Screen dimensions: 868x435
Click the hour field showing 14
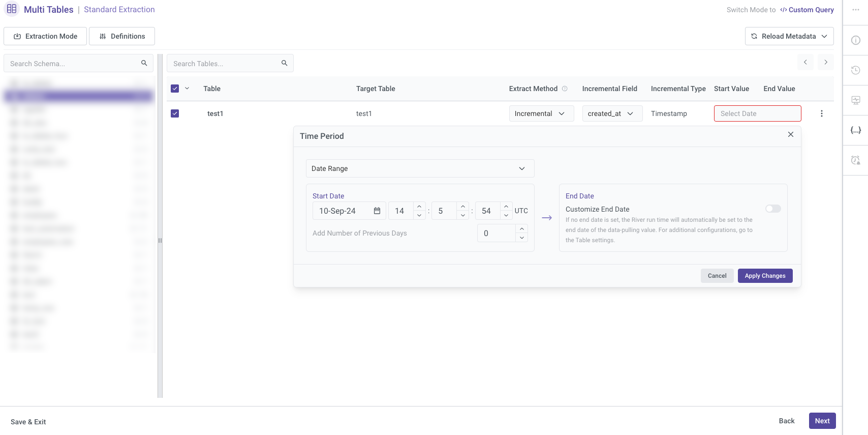pos(401,211)
